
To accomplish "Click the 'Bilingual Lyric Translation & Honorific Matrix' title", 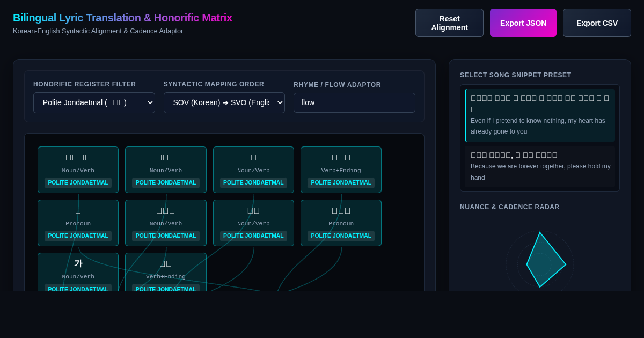I will click(x=122, y=18).
